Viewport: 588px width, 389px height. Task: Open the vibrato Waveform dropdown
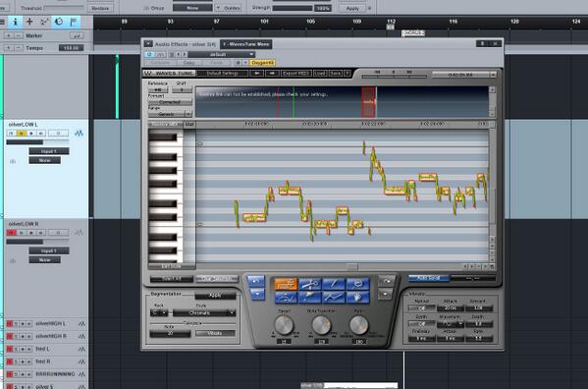point(450,324)
